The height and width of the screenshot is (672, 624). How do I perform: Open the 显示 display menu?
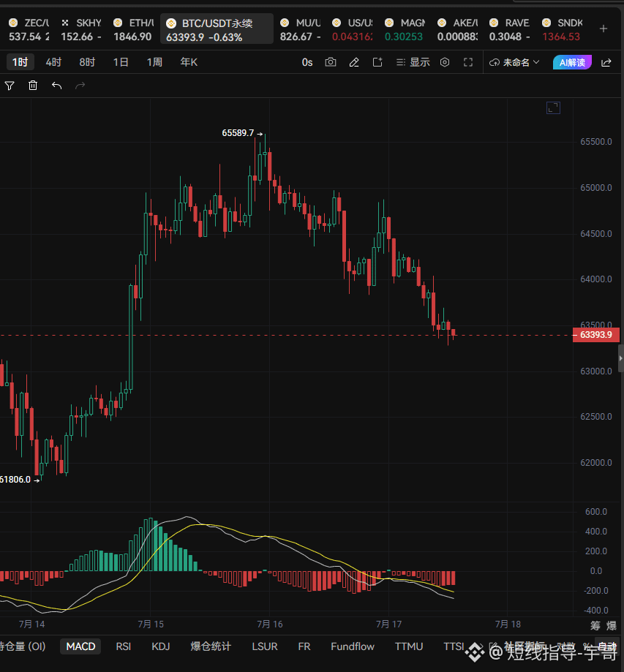click(x=413, y=63)
